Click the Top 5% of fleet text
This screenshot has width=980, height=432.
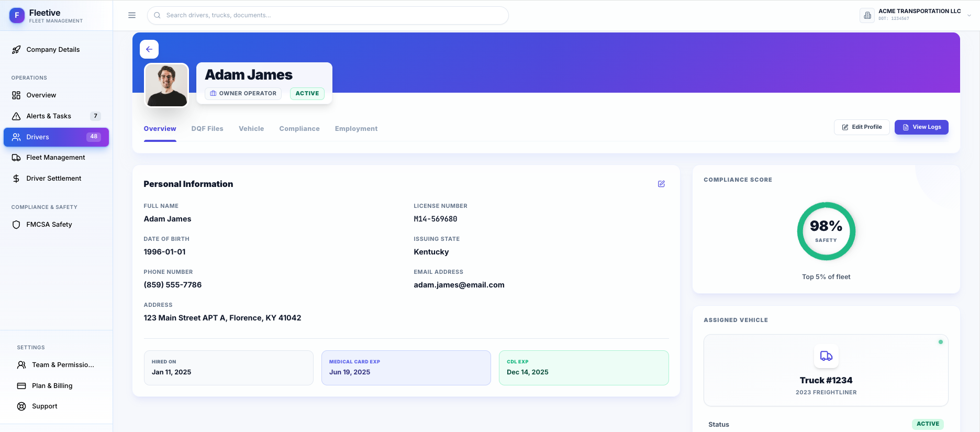click(826, 277)
